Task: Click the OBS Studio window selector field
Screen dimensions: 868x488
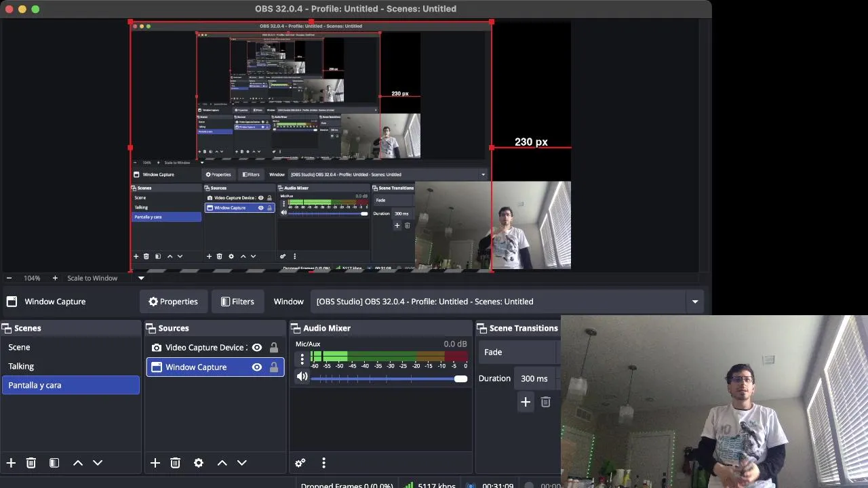Action: [507, 302]
